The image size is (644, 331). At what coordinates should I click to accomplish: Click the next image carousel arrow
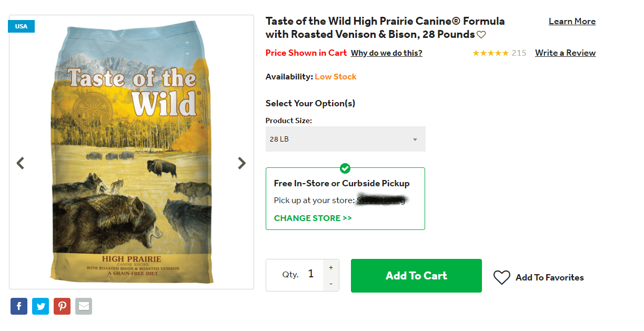(241, 163)
